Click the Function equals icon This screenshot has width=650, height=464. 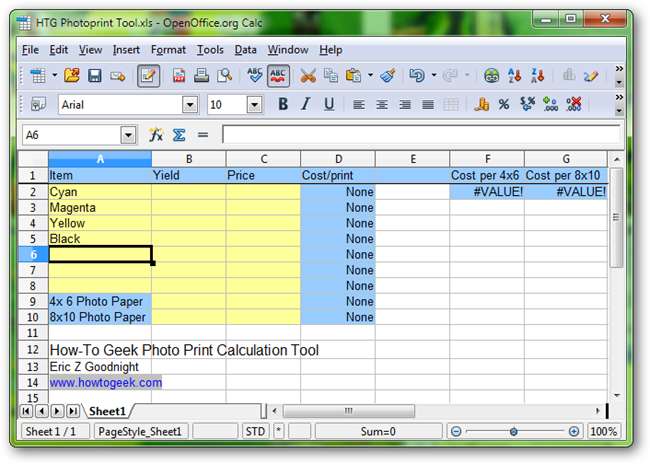[203, 135]
